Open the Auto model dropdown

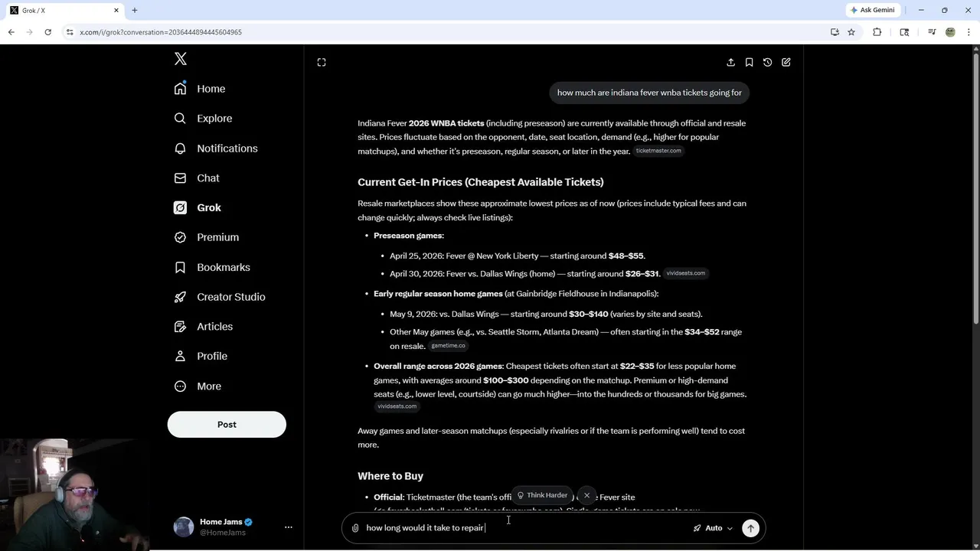(713, 528)
